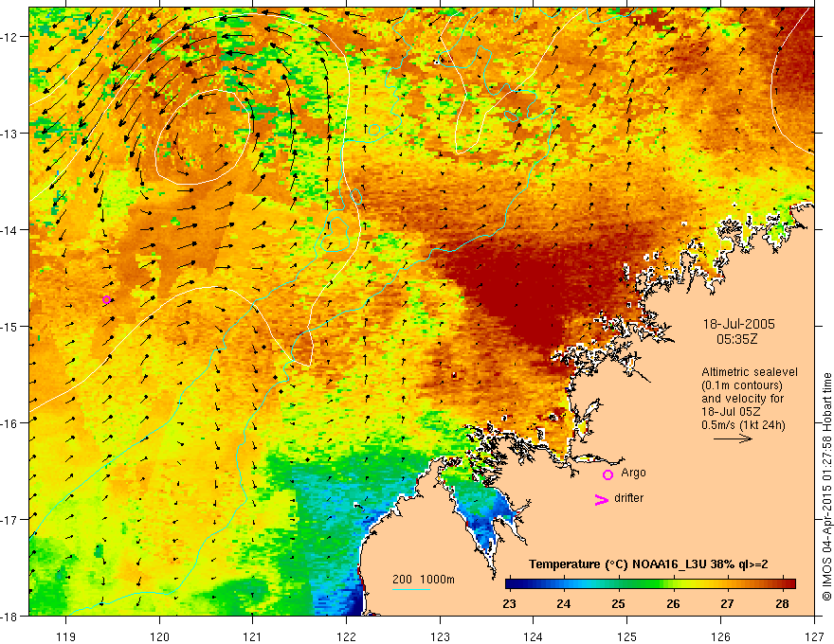This screenshot has height=644, width=834.
Task: Click the longitude axis label 123
Action: (440, 636)
